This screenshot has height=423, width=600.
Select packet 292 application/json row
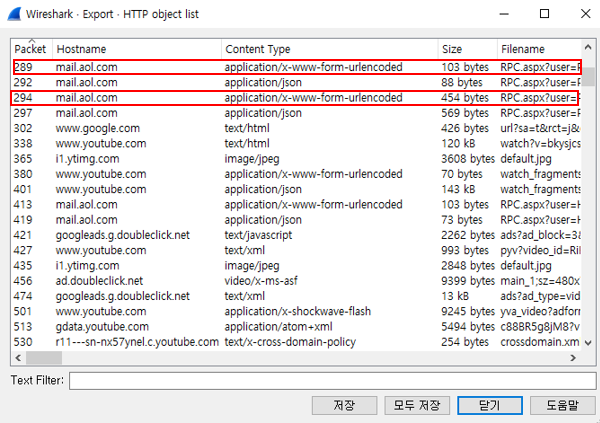pos(297,82)
